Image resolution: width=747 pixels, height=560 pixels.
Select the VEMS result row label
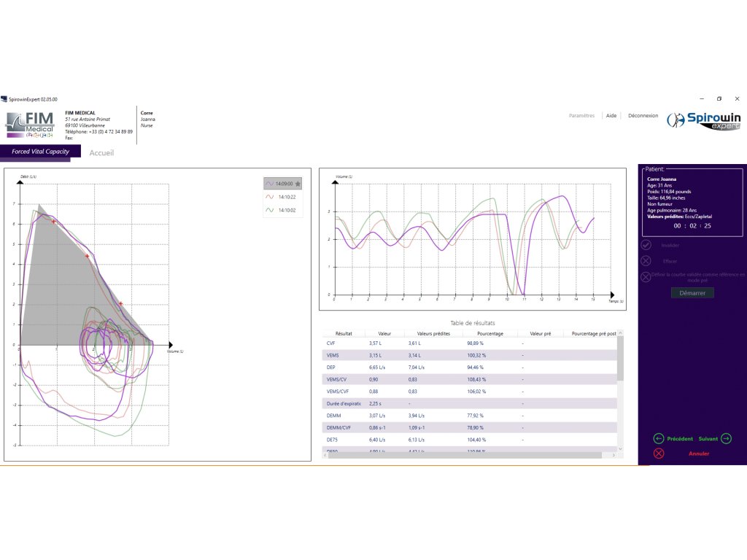[x=333, y=355]
